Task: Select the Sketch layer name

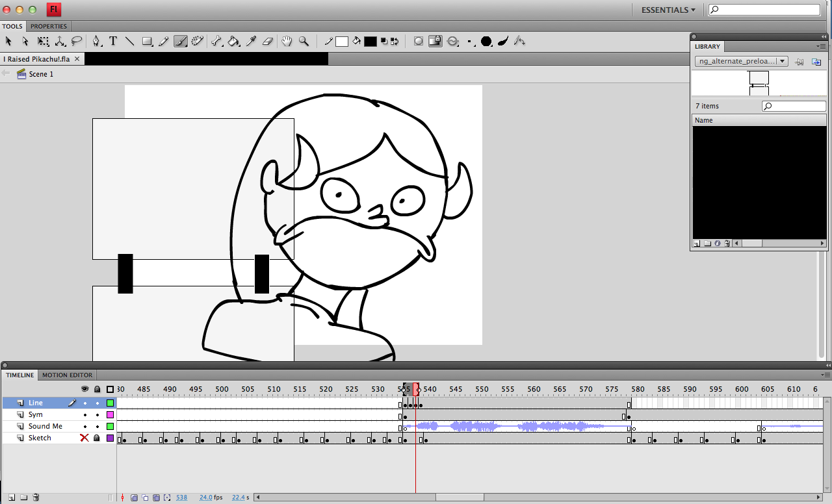Action: click(40, 438)
